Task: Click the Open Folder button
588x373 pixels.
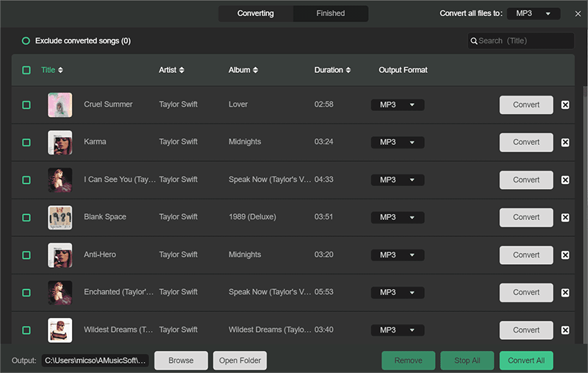Action: coord(240,360)
